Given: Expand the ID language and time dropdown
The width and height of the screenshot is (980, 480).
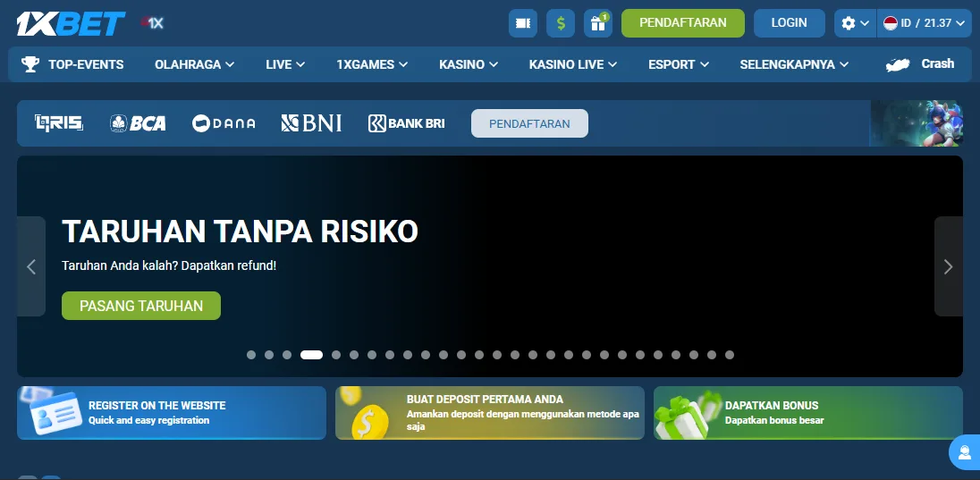Looking at the screenshot, I should point(925,23).
